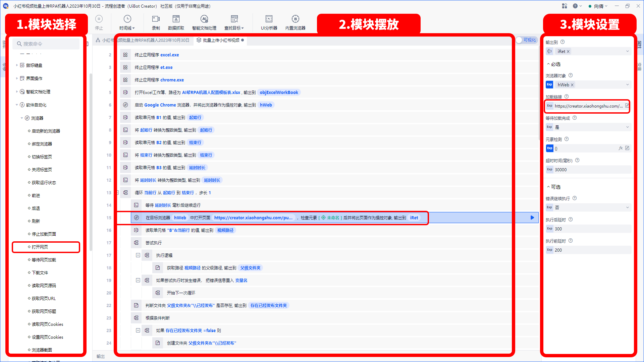Toggle the 可视化 view switch

tap(526, 40)
